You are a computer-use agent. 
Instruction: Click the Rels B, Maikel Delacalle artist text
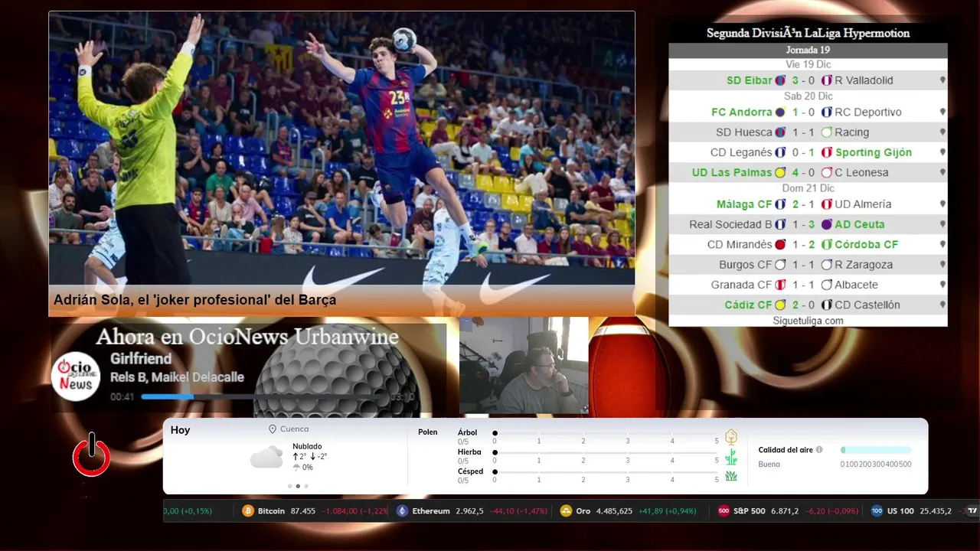coord(177,377)
